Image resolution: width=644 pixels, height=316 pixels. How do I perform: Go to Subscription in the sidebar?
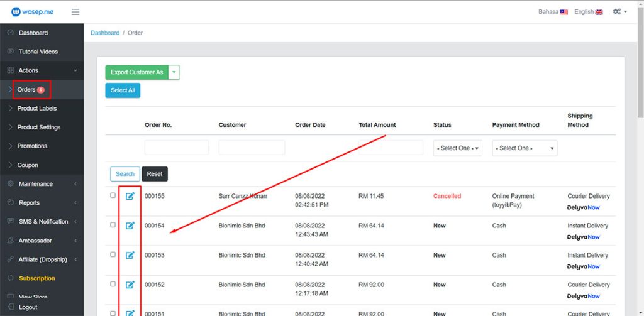pos(42,278)
